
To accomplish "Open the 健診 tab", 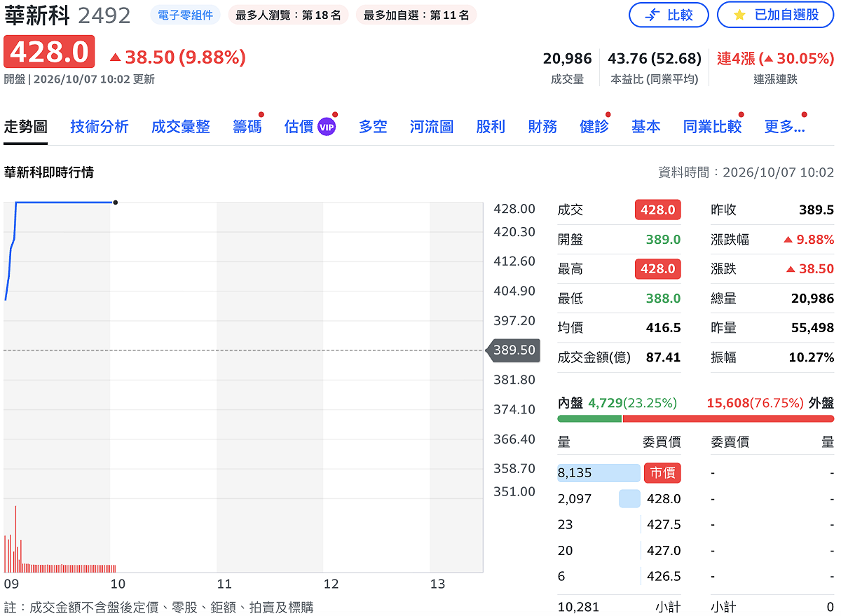I will (594, 127).
